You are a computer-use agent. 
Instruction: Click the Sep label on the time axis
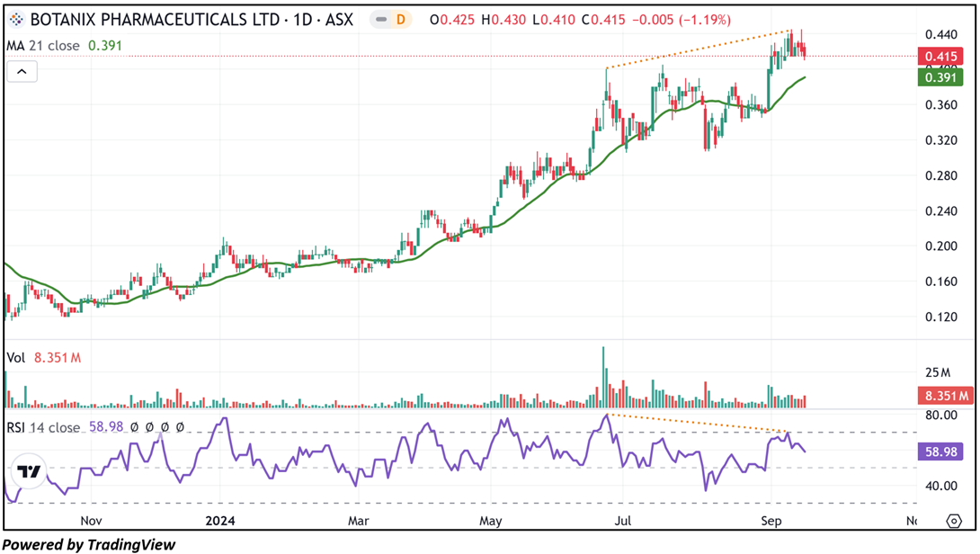(771, 521)
